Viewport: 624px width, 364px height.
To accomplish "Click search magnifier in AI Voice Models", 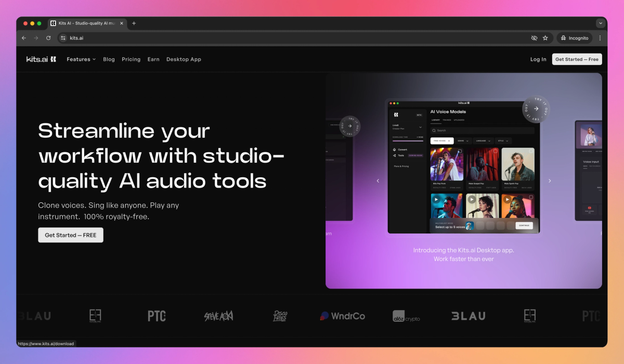I will (x=435, y=131).
